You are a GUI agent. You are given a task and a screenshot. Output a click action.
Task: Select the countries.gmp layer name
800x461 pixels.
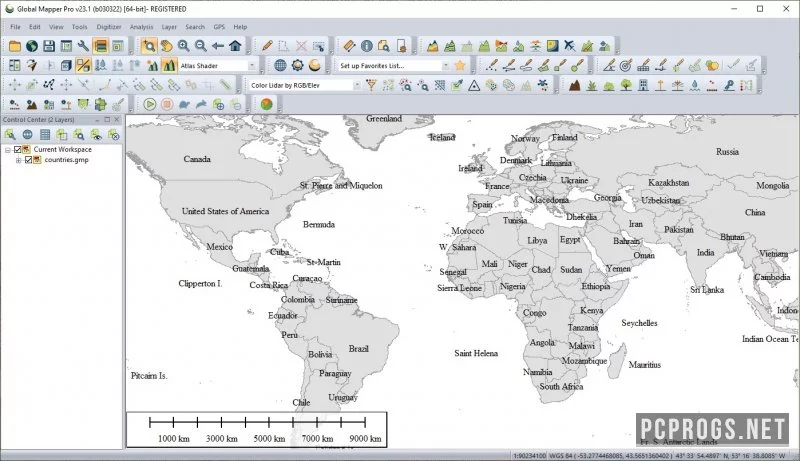tap(66, 160)
